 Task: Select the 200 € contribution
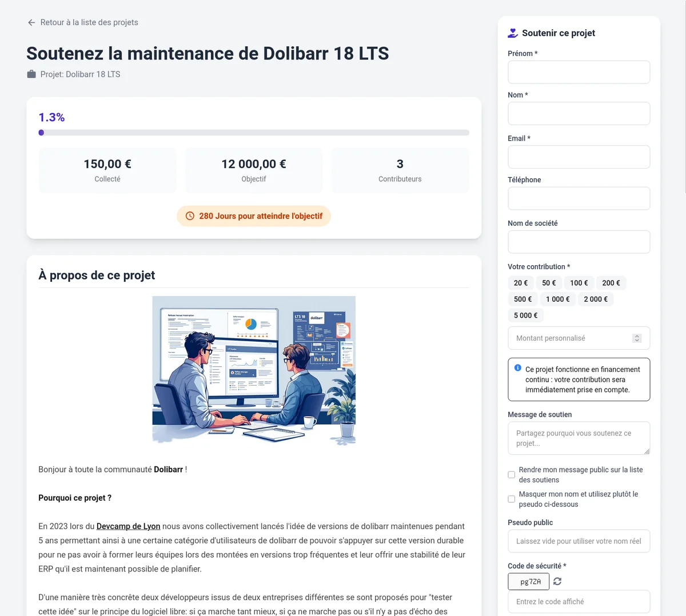tap(611, 283)
